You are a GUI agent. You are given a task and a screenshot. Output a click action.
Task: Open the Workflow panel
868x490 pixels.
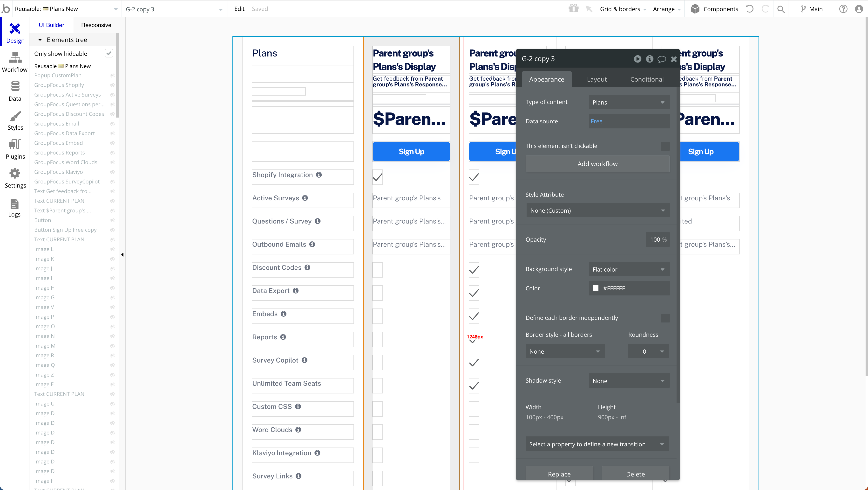[14, 62]
